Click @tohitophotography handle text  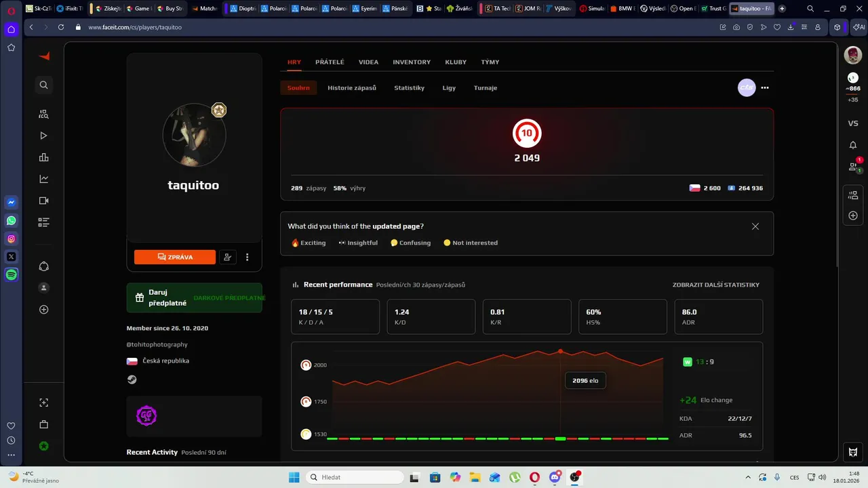(157, 344)
